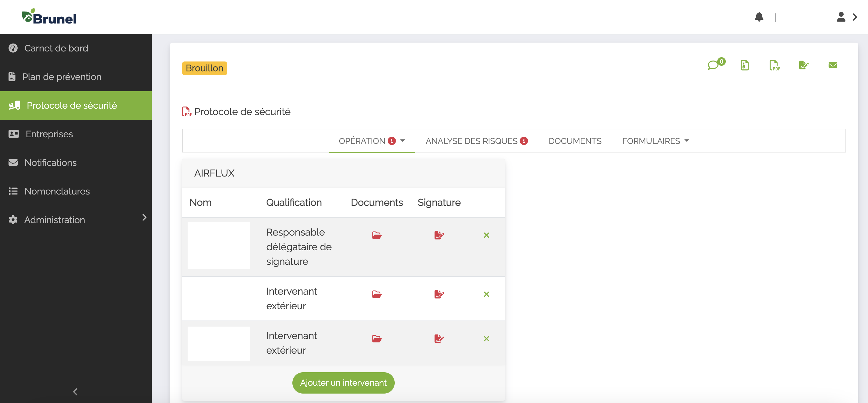This screenshot has height=403, width=868.
Task: Open the FORMULAIRES dropdown
Action: (x=655, y=141)
